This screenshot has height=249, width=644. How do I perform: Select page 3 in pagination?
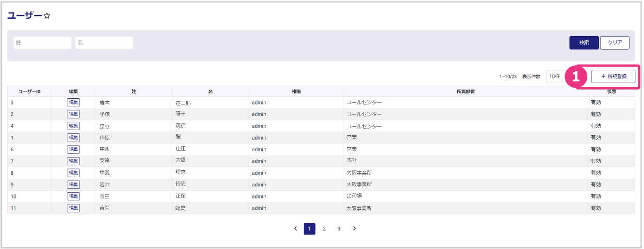click(339, 229)
